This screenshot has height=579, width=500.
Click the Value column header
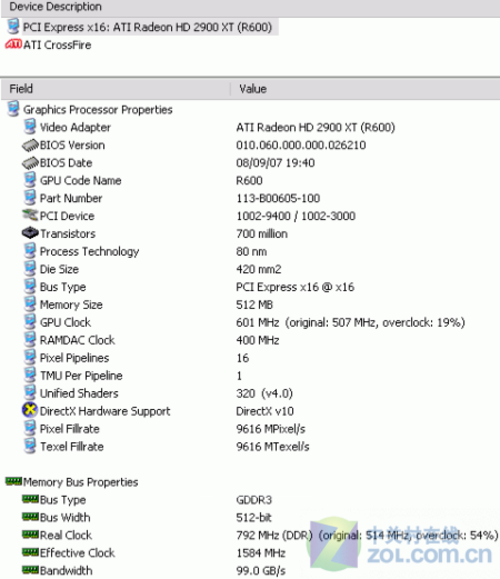pos(253,89)
